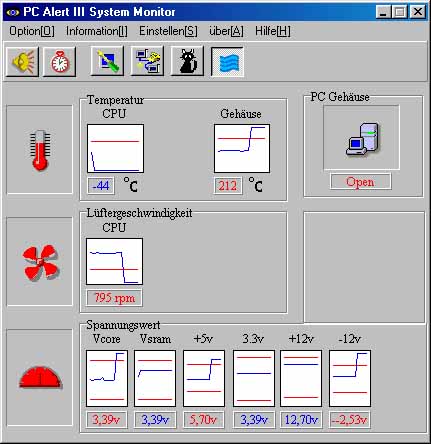
Task: Click the CPU fan speed graph
Action: [114, 261]
